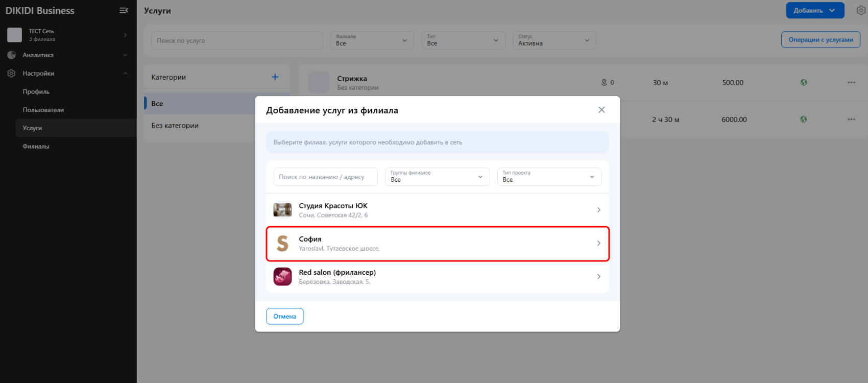Click the settings gear icon top right

point(861,10)
